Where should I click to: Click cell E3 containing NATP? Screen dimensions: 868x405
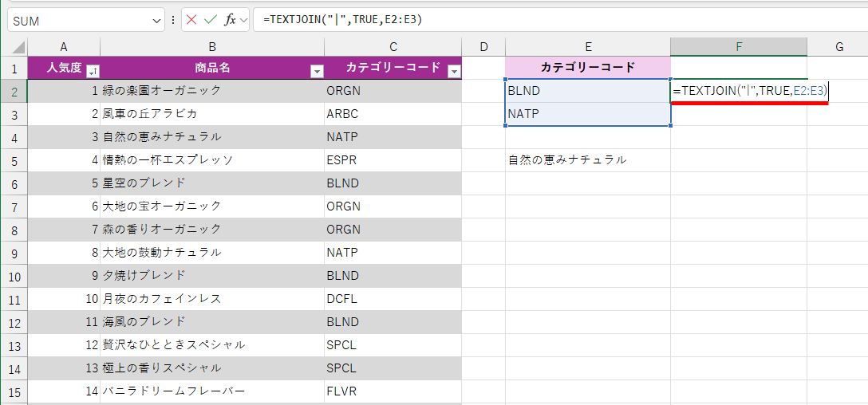click(x=588, y=114)
